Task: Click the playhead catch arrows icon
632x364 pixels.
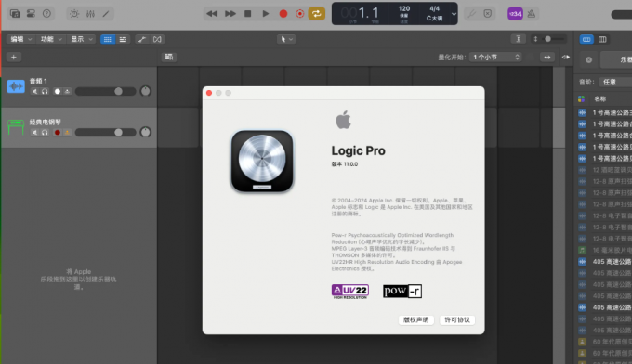Action: click(566, 58)
